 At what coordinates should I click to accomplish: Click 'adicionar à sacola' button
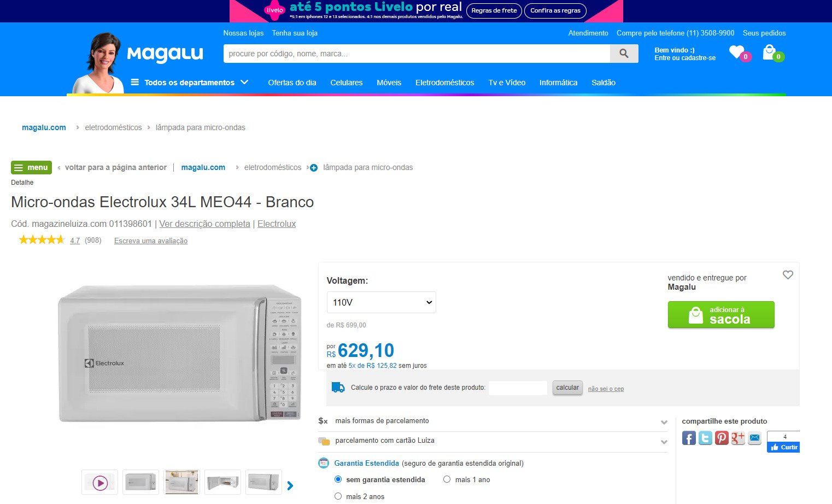pos(721,315)
